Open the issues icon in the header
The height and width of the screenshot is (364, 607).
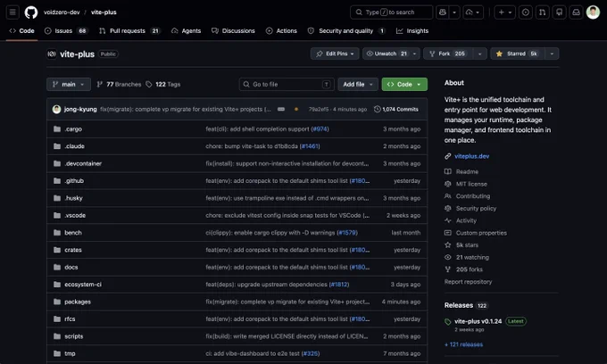click(525, 12)
